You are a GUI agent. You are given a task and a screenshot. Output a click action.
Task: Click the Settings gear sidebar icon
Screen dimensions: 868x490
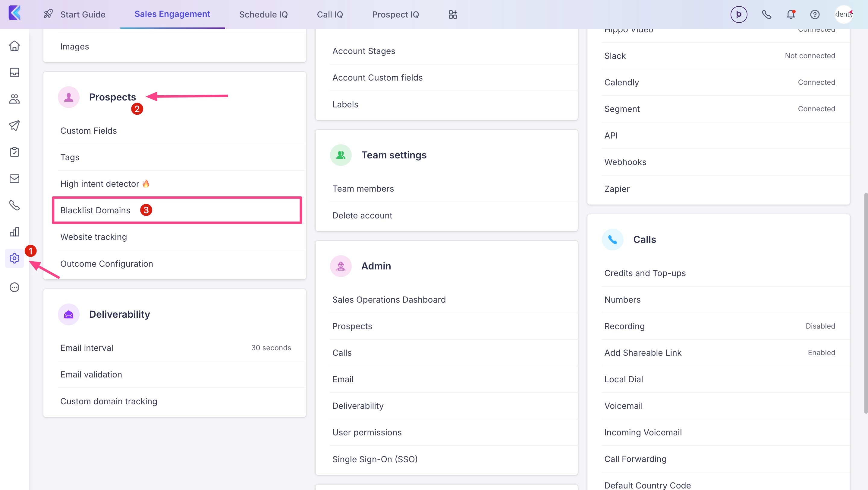pyautogui.click(x=14, y=258)
